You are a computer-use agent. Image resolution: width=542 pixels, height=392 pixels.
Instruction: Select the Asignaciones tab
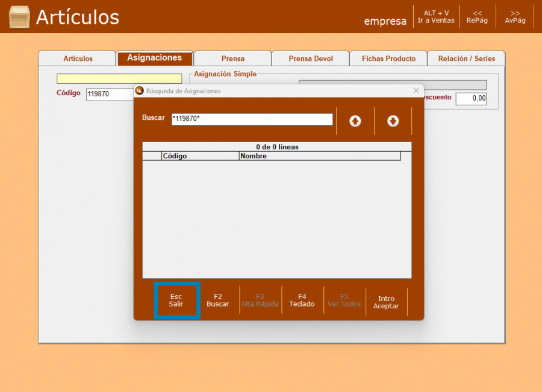[154, 58]
